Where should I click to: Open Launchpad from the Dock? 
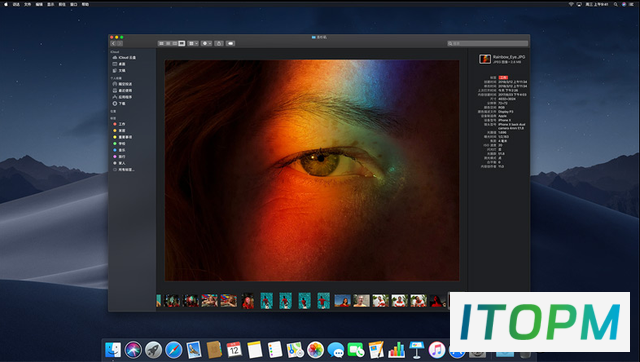click(x=153, y=350)
